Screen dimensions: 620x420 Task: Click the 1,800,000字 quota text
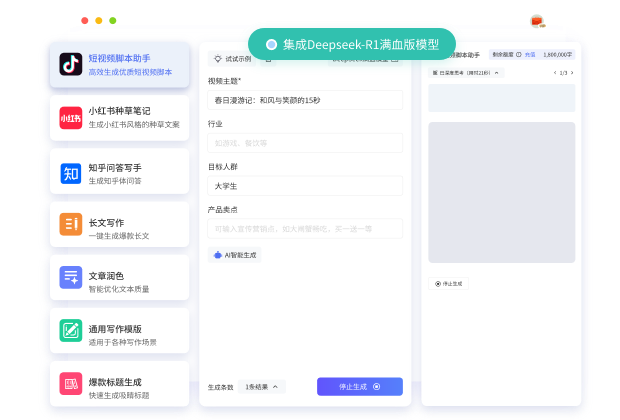click(x=558, y=55)
